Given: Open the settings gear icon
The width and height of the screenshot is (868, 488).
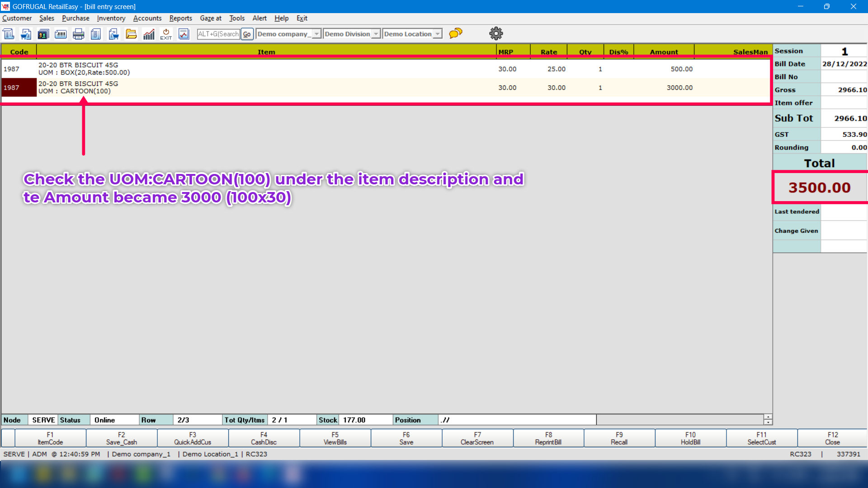Looking at the screenshot, I should click(x=496, y=33).
